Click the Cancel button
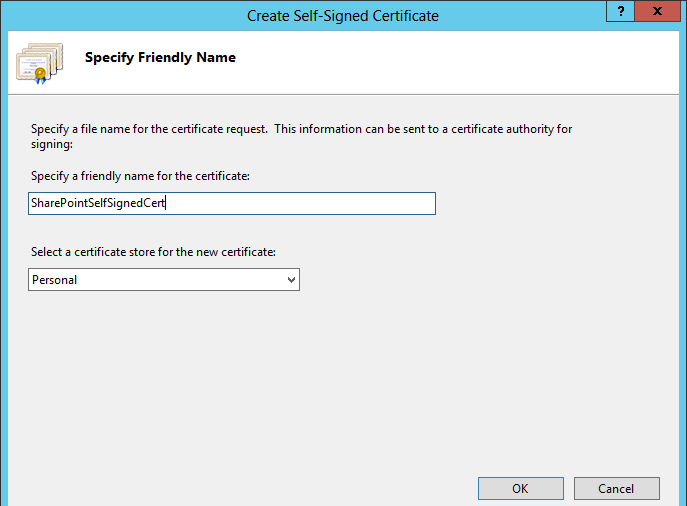The image size is (687, 506). pyautogui.click(x=616, y=488)
